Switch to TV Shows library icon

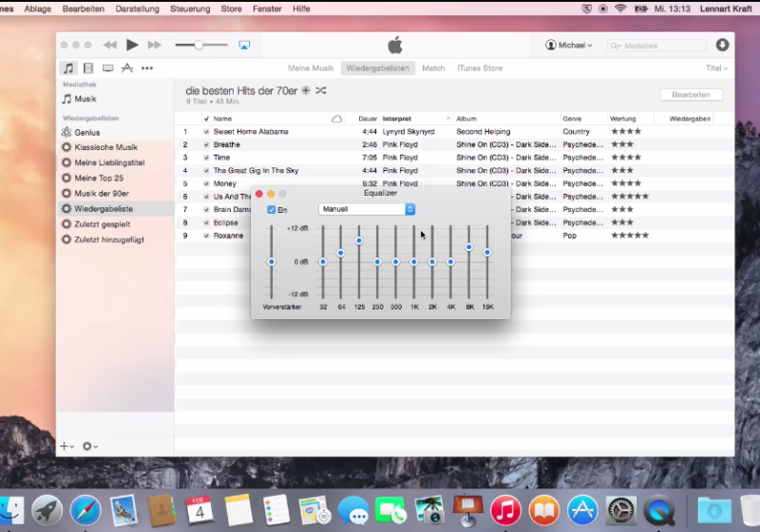click(x=107, y=68)
